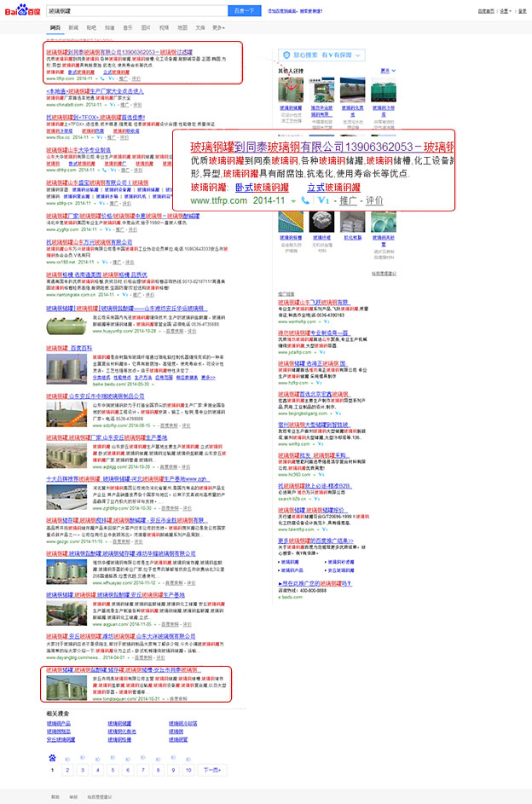Open the first result title with 13906362053
Viewport: 532px width, 804px height.
tap(119, 52)
